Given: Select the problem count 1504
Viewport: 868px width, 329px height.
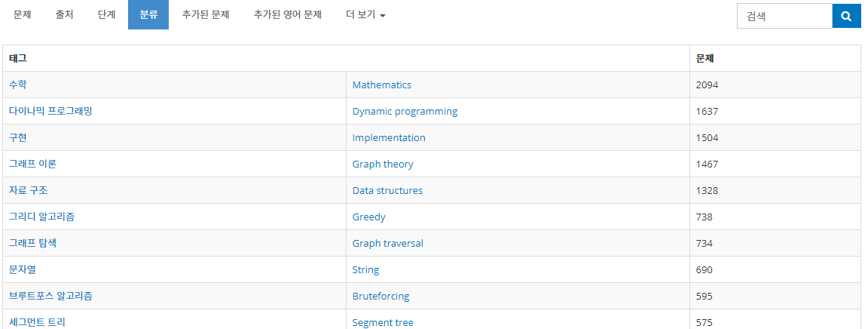Looking at the screenshot, I should click(x=707, y=137).
